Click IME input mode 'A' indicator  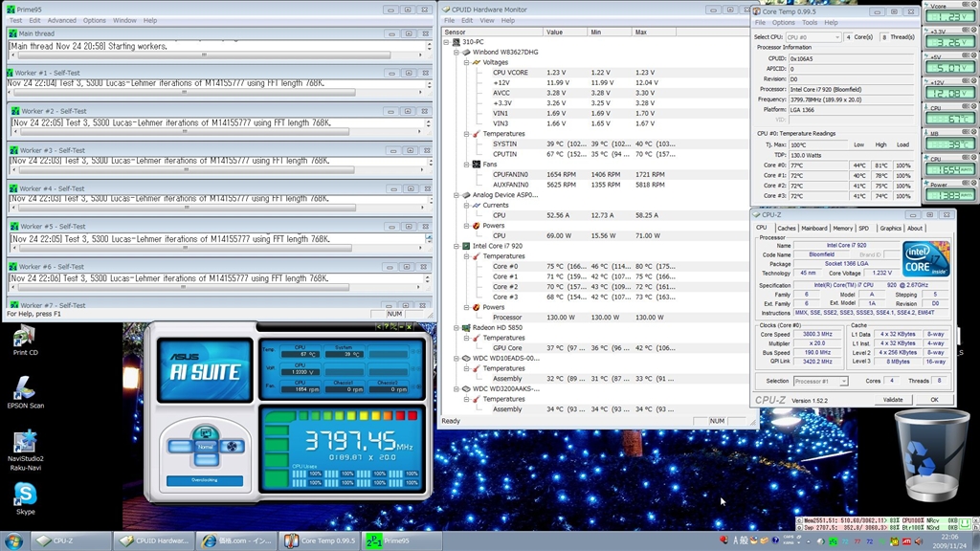(736, 540)
